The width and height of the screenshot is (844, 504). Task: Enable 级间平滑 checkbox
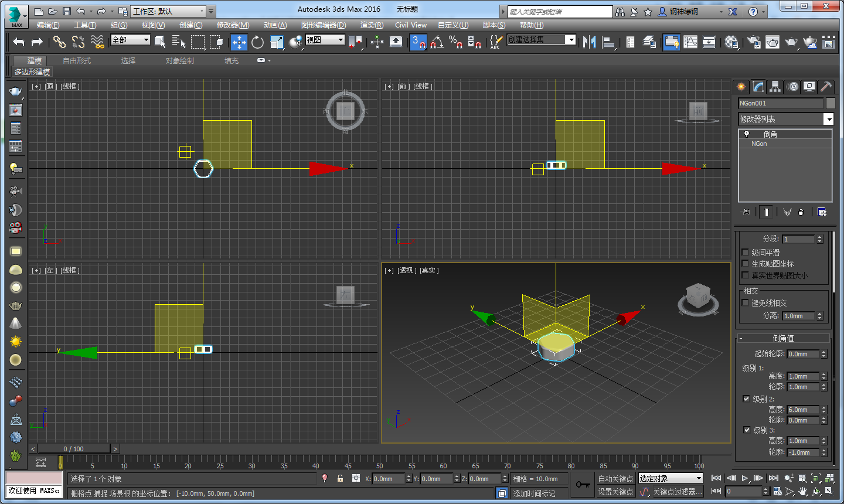(746, 253)
